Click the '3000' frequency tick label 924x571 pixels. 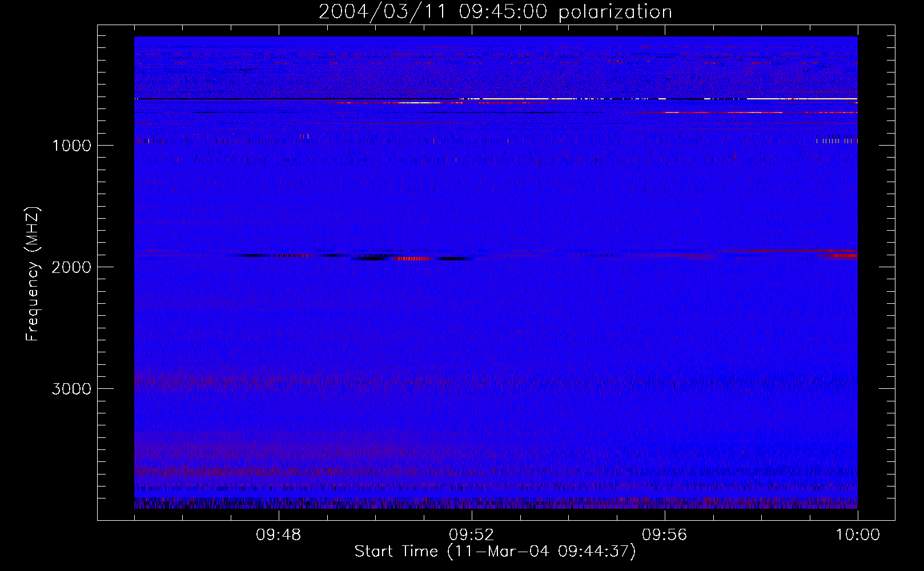[x=71, y=389]
